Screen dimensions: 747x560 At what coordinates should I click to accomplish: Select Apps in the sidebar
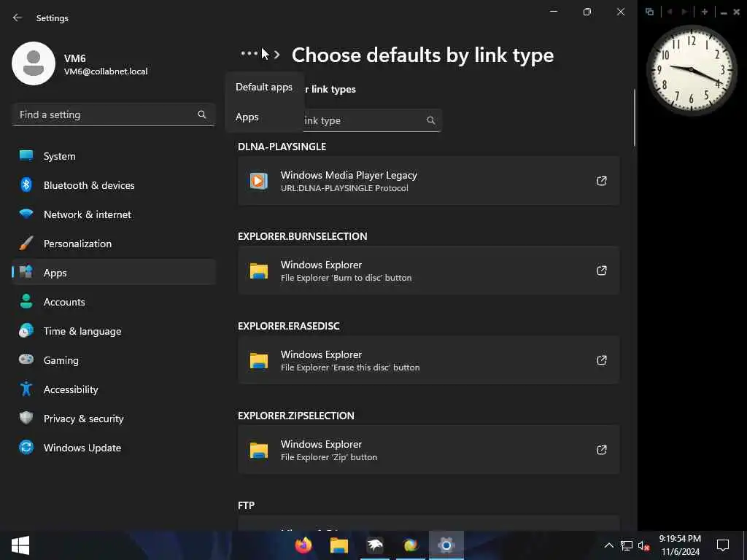tap(114, 273)
